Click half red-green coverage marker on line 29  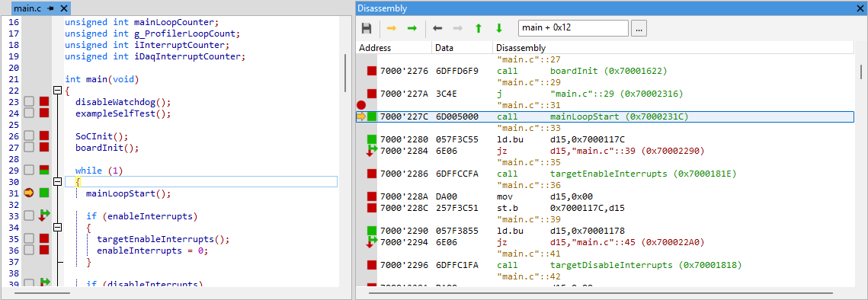pyautogui.click(x=44, y=171)
